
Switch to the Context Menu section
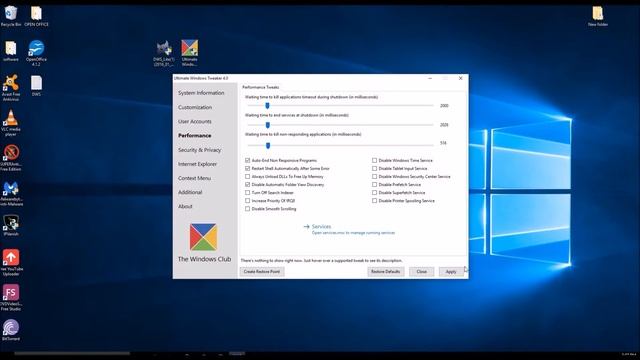tap(194, 178)
